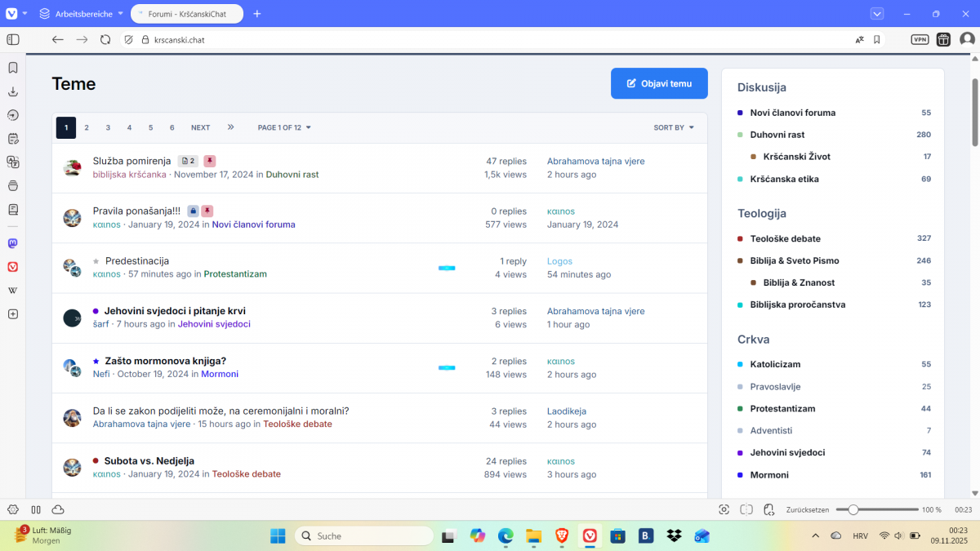Screen dimensions: 980x551
Task: Select the Forumi - KršćanskiChat tab
Action: pyautogui.click(x=188, y=14)
